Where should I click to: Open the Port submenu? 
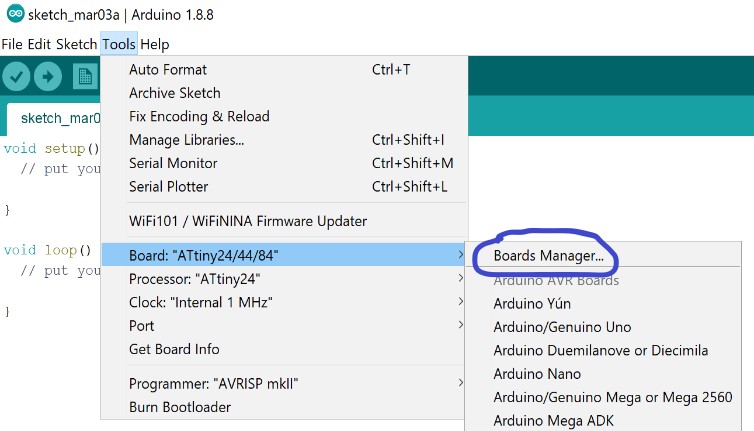[284, 326]
